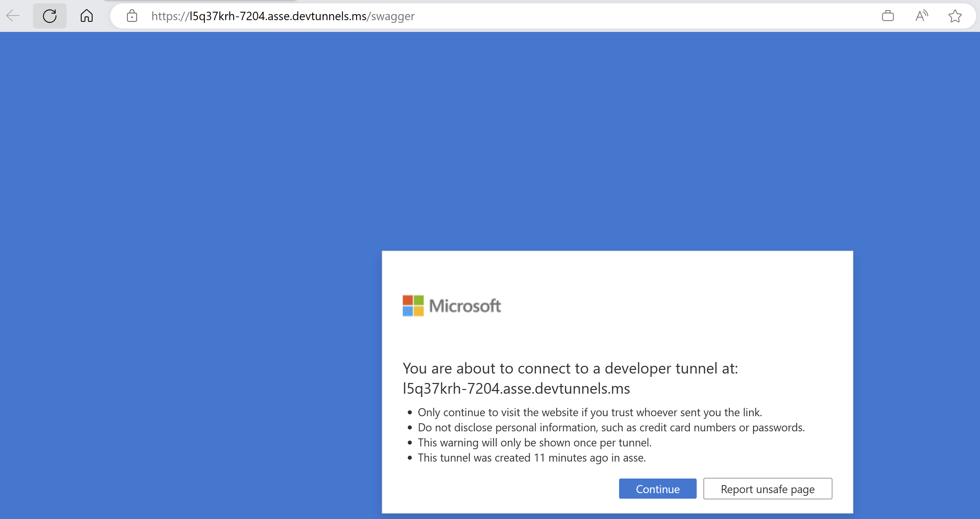Open the briefcase icon in address bar
980x519 pixels.
[888, 16]
